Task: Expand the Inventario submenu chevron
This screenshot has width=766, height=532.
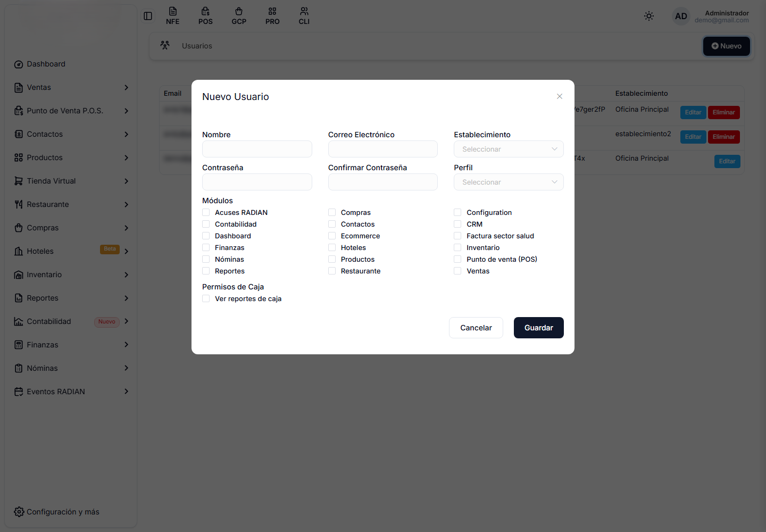Action: pyautogui.click(x=126, y=275)
